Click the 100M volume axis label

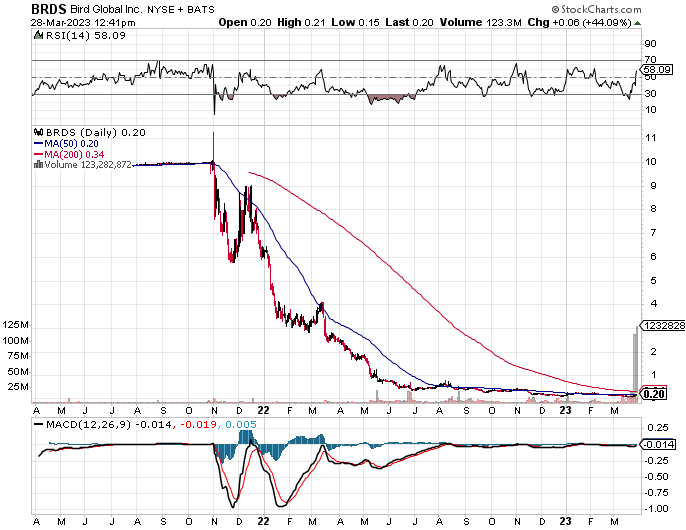(16, 340)
